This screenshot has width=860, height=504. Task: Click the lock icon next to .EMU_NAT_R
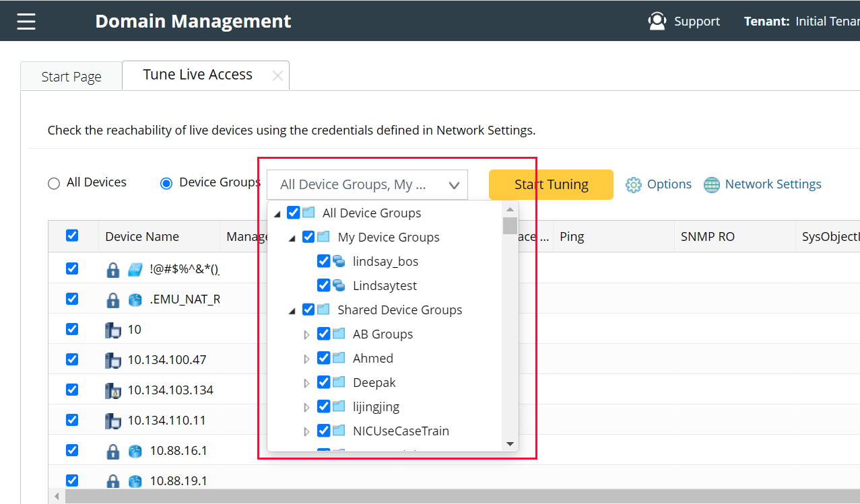coord(112,299)
